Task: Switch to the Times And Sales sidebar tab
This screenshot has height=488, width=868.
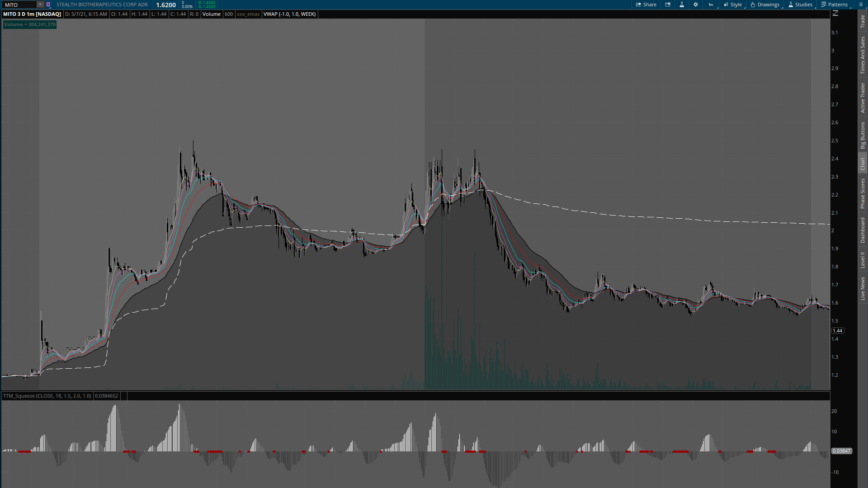Action: click(863, 55)
